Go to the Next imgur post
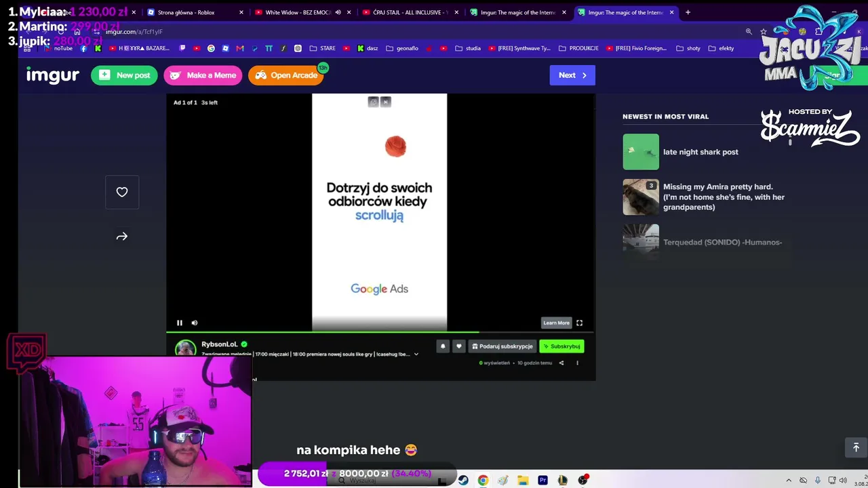The height and width of the screenshot is (488, 868). point(572,75)
